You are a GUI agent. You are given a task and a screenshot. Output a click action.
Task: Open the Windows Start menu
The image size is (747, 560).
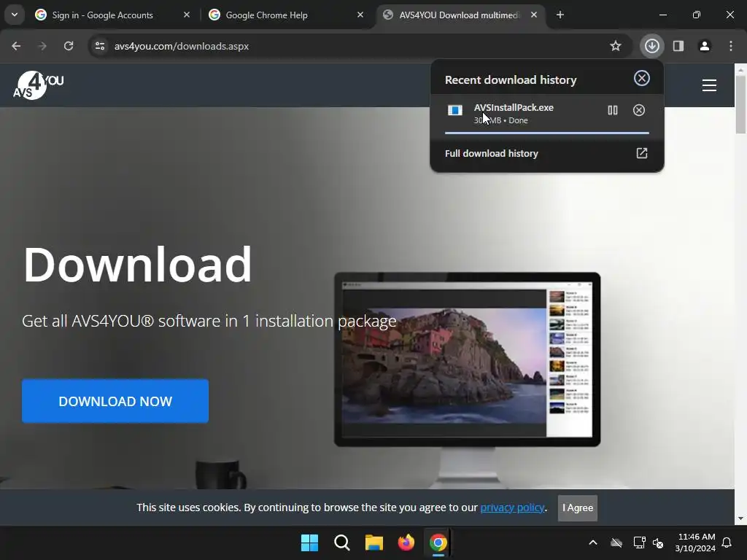point(309,542)
